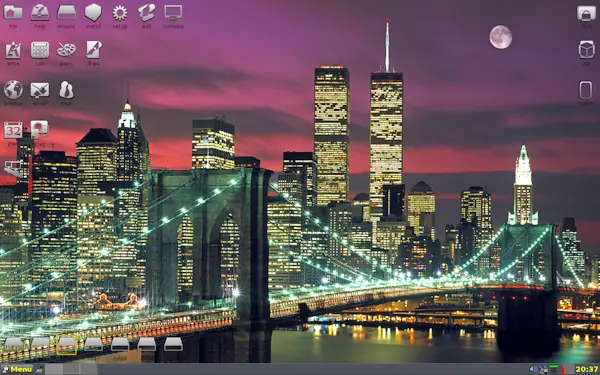
Task: Open the console terminal icon
Action: pyautogui.click(x=173, y=13)
